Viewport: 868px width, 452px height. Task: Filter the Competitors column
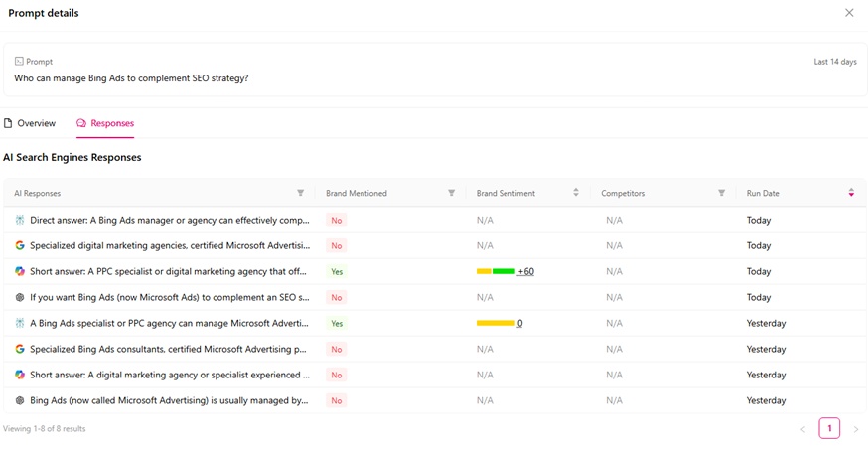pos(722,193)
